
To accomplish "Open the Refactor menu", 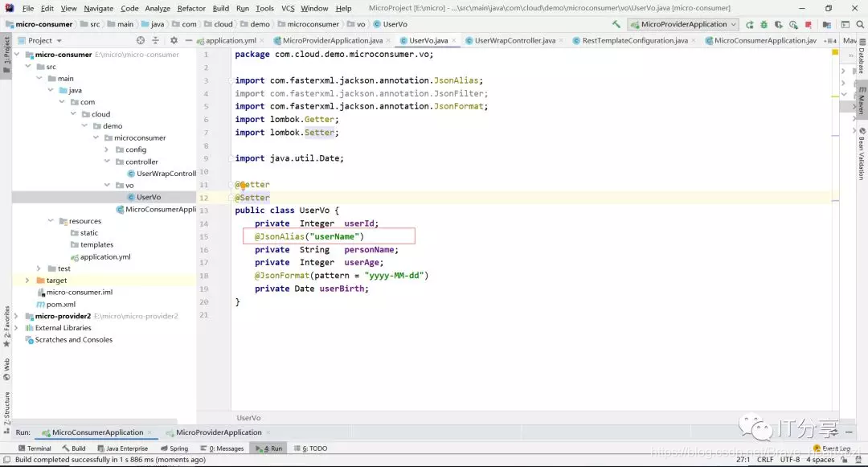I will click(x=191, y=8).
